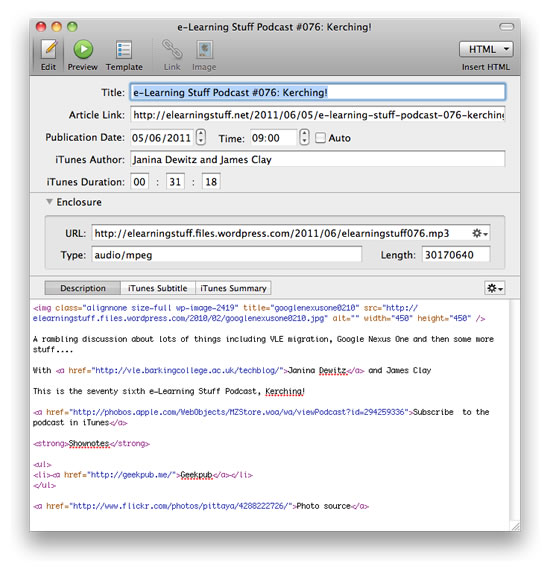Click the toolbar toggle pill in title bar
This screenshot has width=550, height=572.
pyautogui.click(x=507, y=27)
